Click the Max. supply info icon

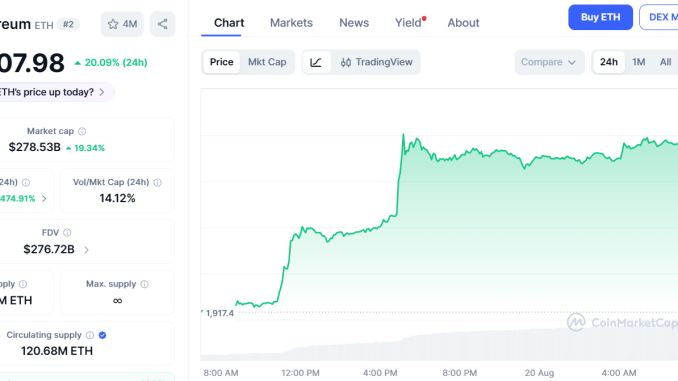pos(144,284)
